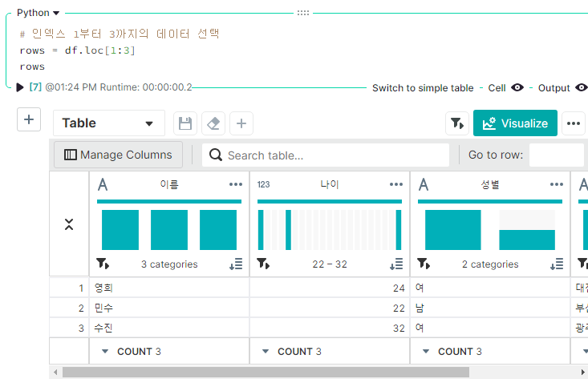The image size is (588, 383).
Task: Click cell execution number [7]
Action: tap(35, 87)
